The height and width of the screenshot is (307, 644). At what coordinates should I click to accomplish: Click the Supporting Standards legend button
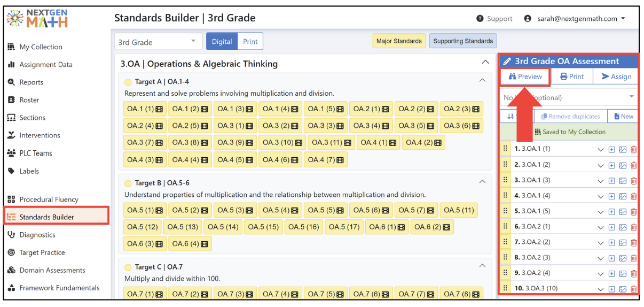(x=463, y=41)
